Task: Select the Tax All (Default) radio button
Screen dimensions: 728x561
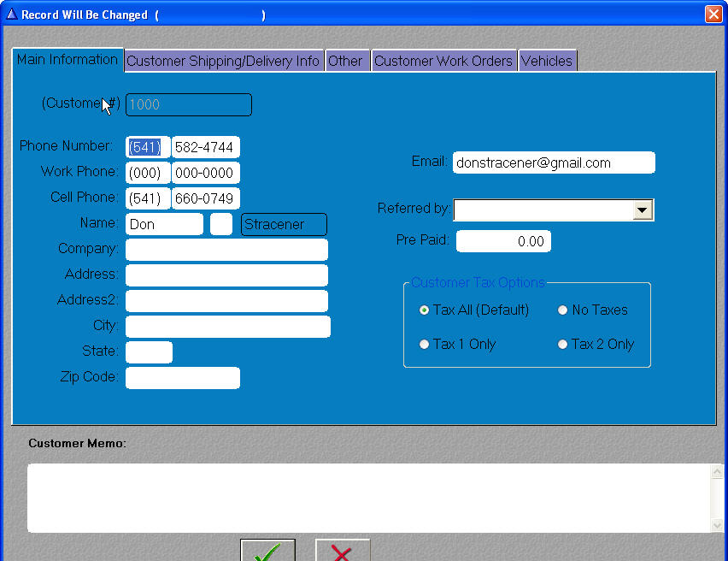Action: [425, 310]
